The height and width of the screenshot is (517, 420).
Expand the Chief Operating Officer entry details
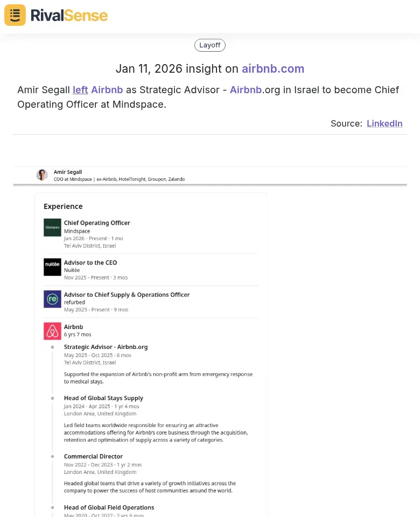coord(97,222)
